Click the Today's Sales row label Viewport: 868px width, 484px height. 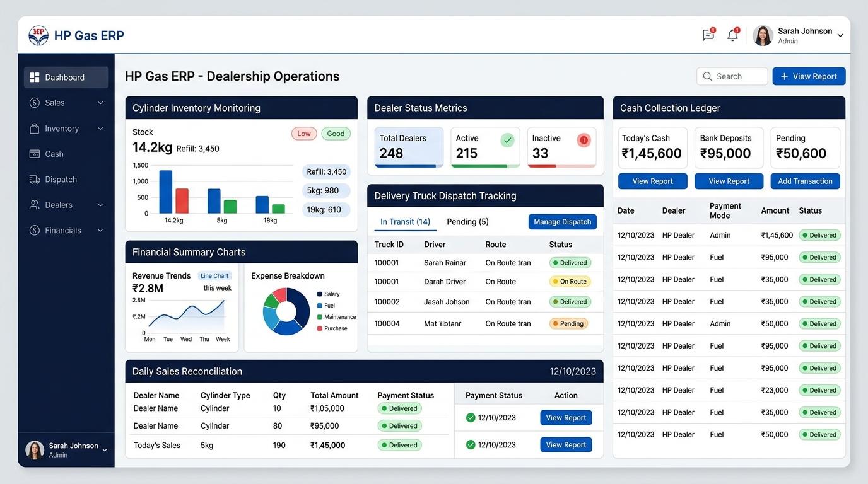click(x=157, y=446)
